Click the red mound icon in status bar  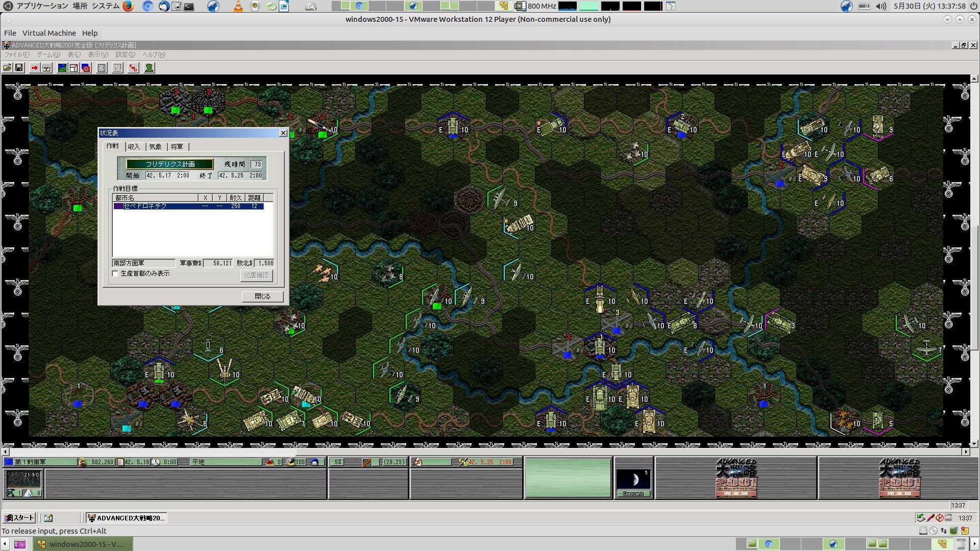(270, 462)
